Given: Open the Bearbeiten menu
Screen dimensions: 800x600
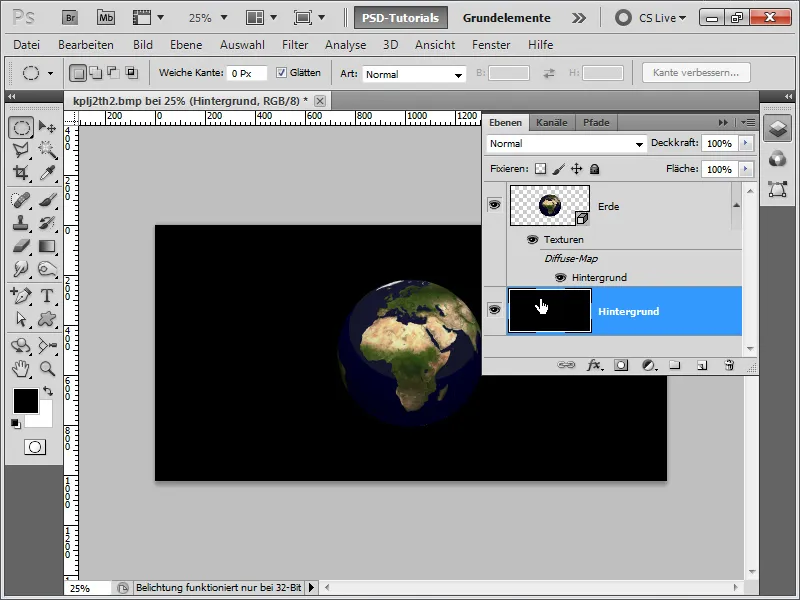Looking at the screenshot, I should pyautogui.click(x=86, y=45).
